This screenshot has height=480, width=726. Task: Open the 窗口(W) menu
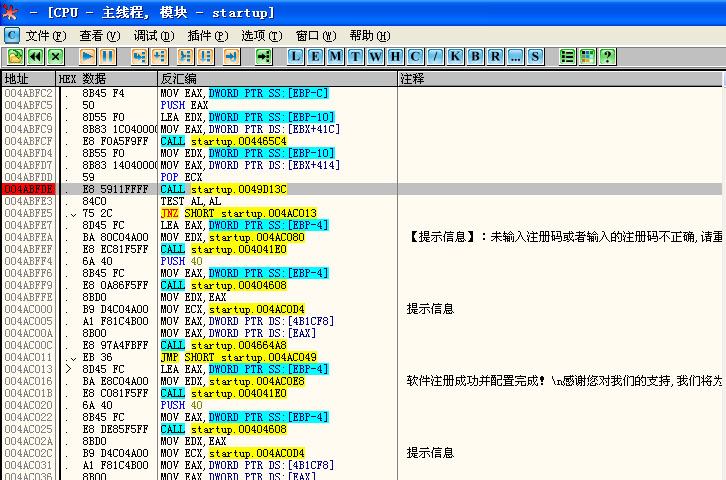316,36
